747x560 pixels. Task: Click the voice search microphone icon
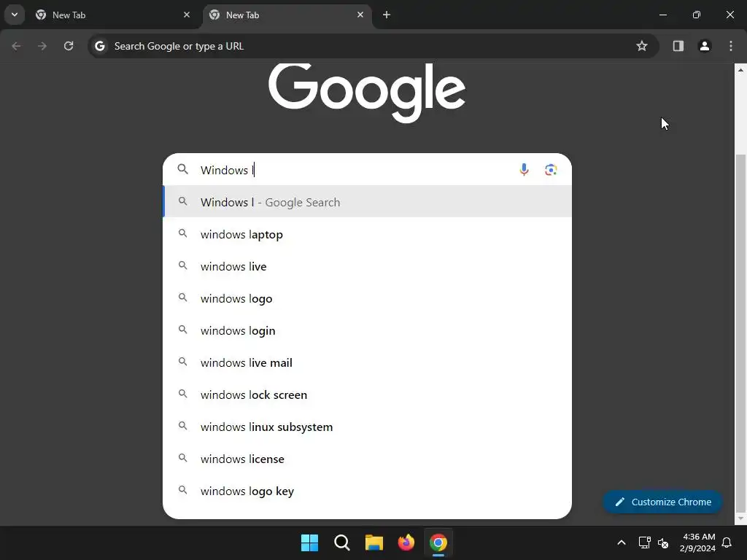pyautogui.click(x=524, y=169)
